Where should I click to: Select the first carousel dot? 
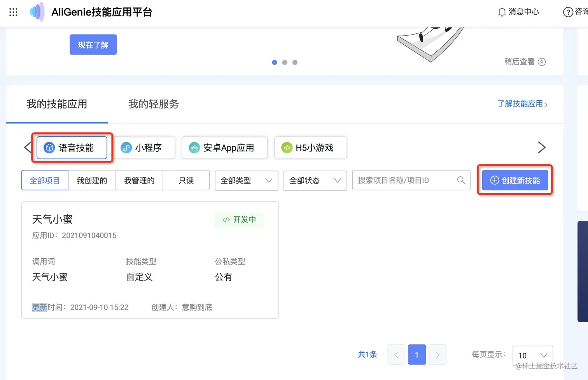pyautogui.click(x=275, y=62)
